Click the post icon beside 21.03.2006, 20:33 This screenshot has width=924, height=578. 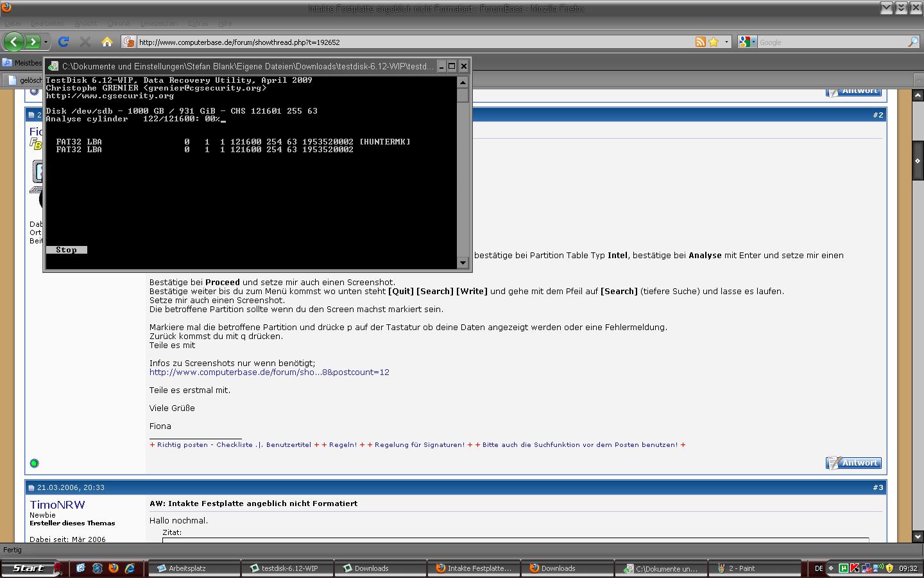coord(31,488)
